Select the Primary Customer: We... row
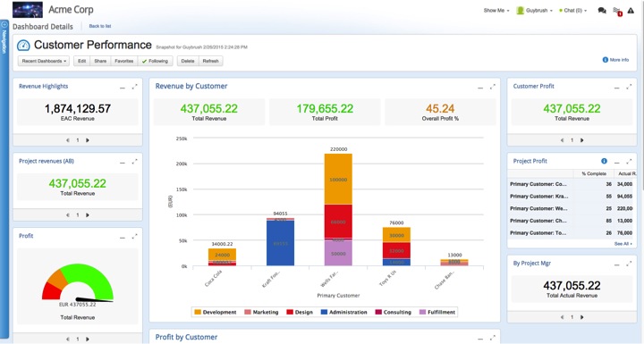The height and width of the screenshot is (344, 644). point(572,208)
